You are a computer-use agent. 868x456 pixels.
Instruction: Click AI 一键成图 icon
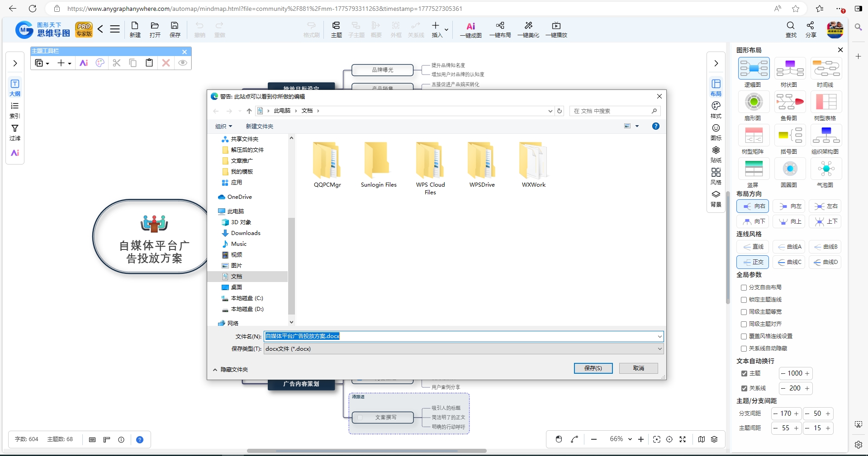click(x=471, y=29)
